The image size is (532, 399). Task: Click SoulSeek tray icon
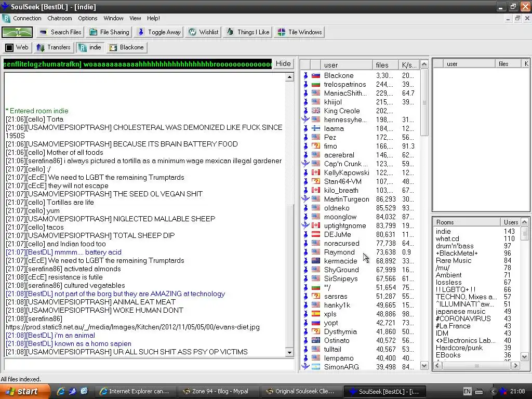tap(504, 391)
